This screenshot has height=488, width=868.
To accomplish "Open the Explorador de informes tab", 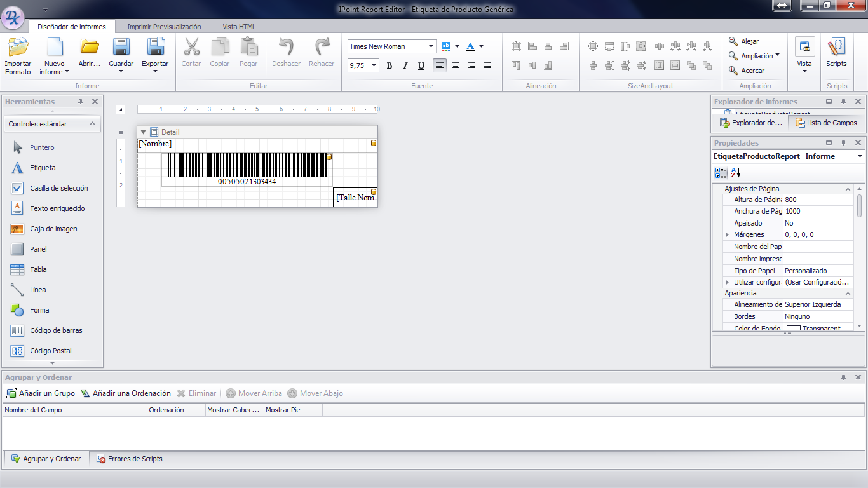I will click(x=751, y=123).
